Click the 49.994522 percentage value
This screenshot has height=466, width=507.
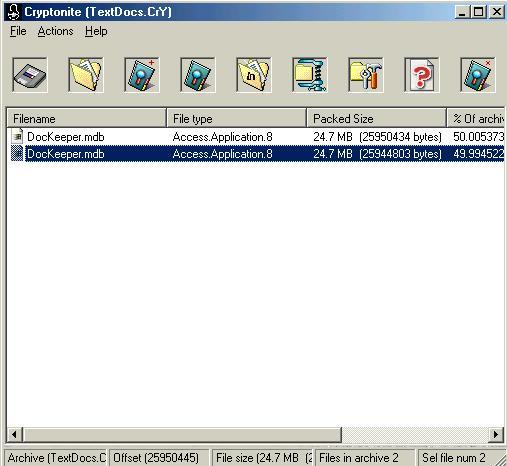[x=479, y=154]
